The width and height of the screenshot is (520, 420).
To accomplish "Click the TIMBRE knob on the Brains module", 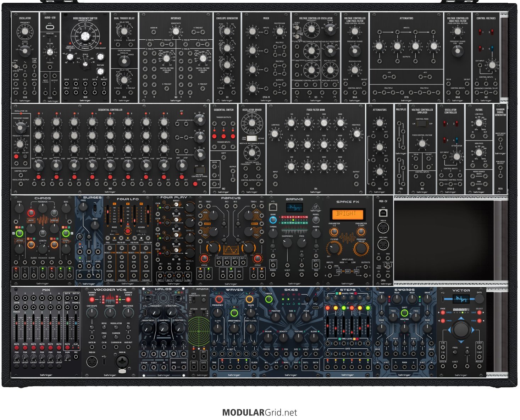I will [273, 233].
